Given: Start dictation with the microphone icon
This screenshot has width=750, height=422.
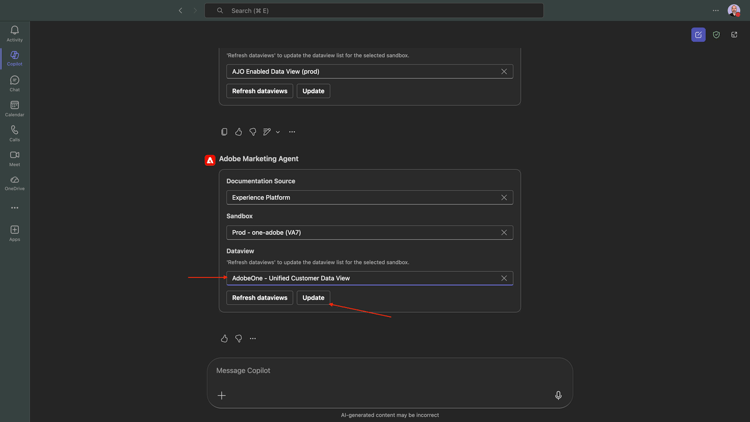Looking at the screenshot, I should (558, 395).
